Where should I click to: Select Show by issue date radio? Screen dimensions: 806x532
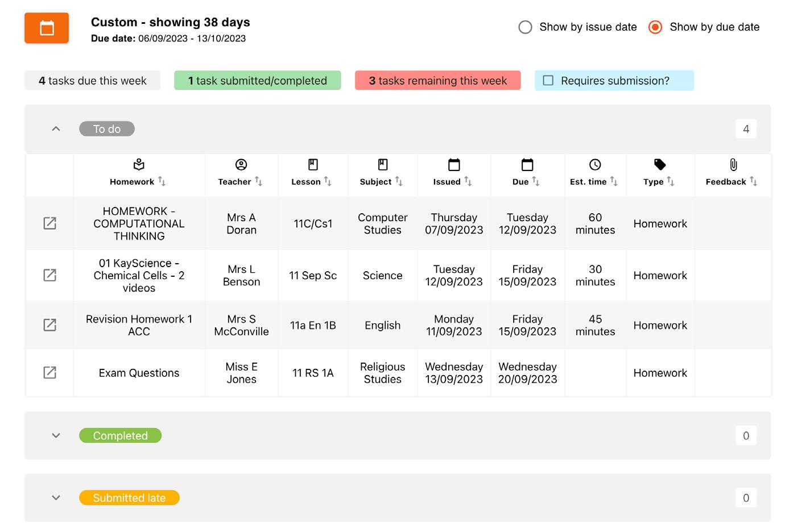tap(525, 27)
